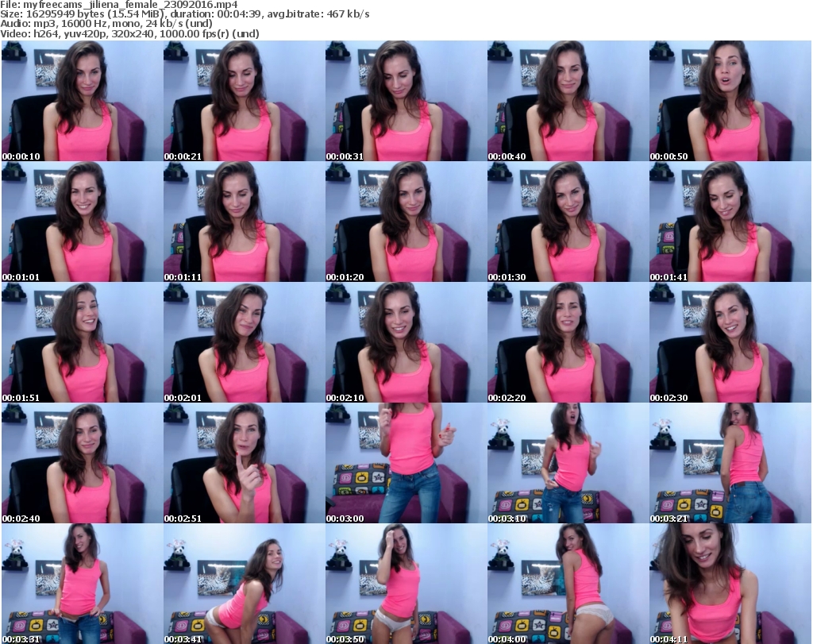Image resolution: width=813 pixels, height=644 pixels.
Task: Select the thumbnail at 00:00:31
Action: pyautogui.click(x=406, y=101)
